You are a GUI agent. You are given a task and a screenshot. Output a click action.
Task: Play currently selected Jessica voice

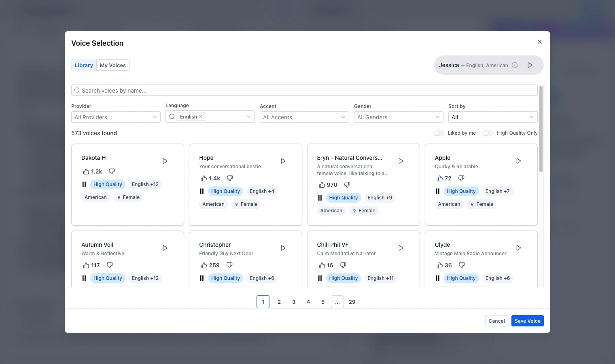530,65
